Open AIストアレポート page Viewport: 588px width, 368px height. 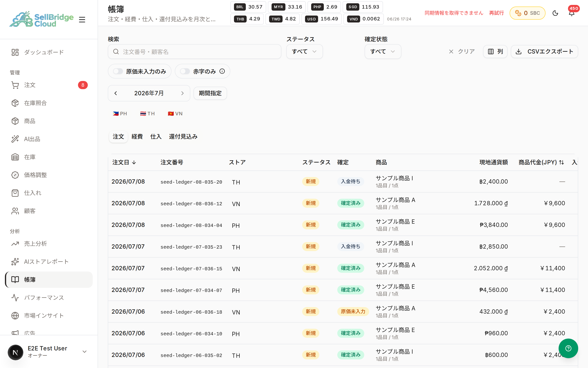[49, 262]
